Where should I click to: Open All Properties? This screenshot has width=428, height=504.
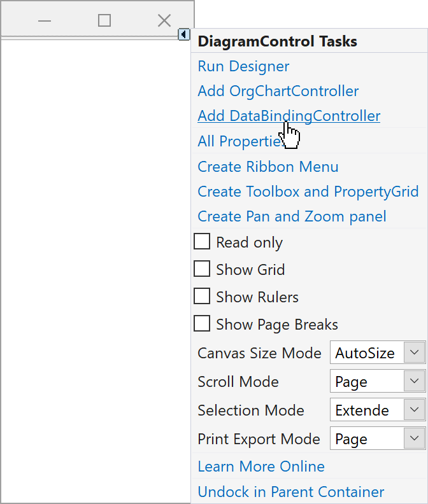coord(238,141)
